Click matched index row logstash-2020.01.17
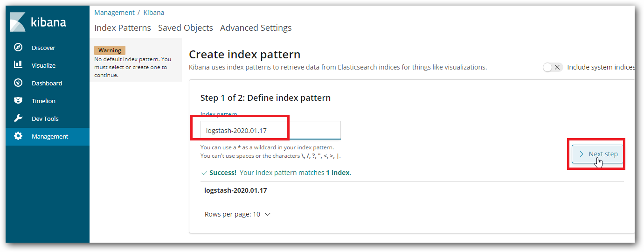 pyautogui.click(x=412, y=190)
